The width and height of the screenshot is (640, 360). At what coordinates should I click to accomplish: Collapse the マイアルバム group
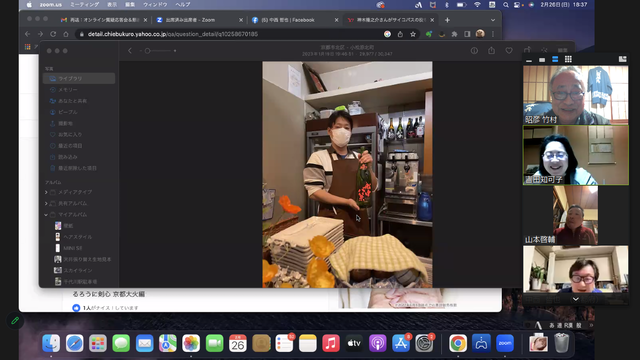tap(46, 214)
